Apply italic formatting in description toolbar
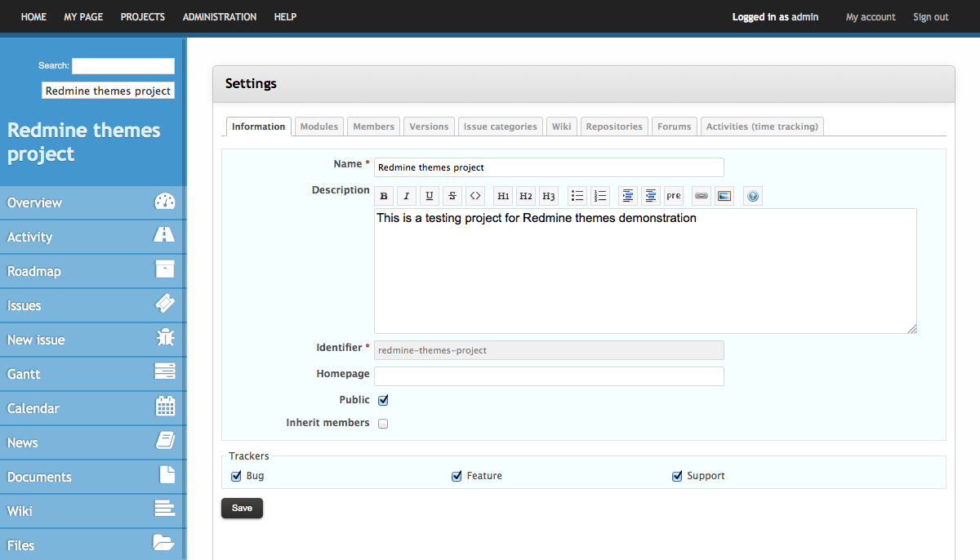 coord(407,196)
